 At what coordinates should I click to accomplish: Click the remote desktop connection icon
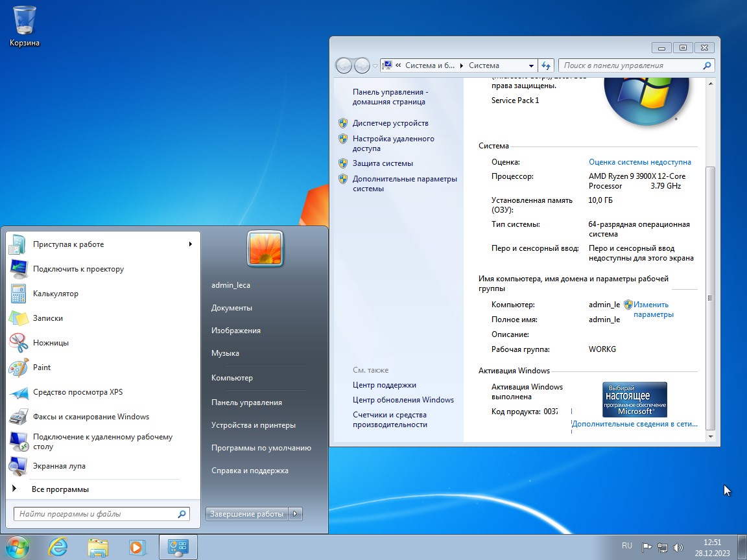(x=18, y=441)
